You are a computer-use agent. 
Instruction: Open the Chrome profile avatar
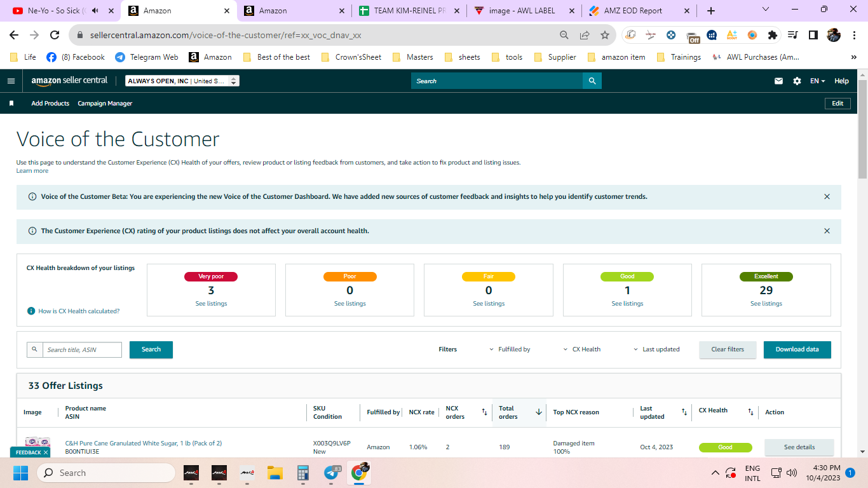pos(834,35)
